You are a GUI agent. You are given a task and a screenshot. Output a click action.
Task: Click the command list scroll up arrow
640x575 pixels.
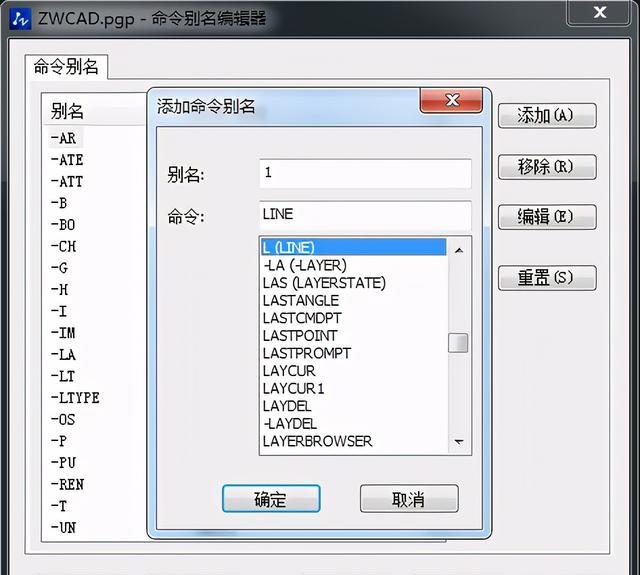coord(459,250)
